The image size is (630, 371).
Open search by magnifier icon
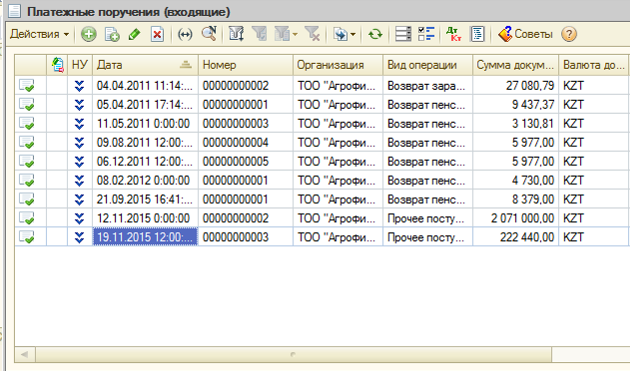coord(209,34)
